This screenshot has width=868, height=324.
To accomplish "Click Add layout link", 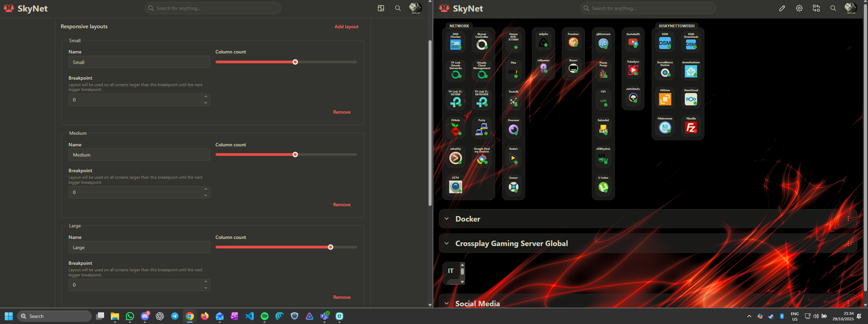I will [x=346, y=27].
